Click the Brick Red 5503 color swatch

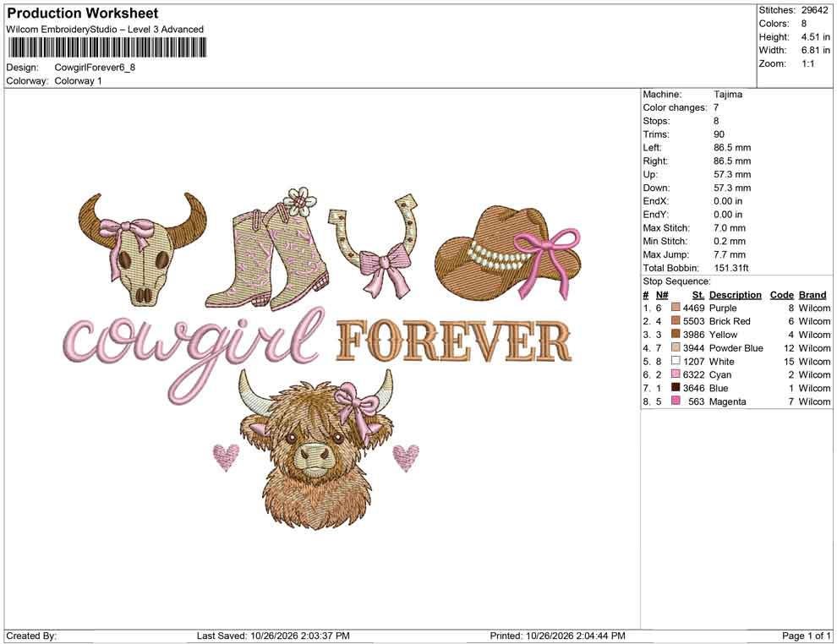[x=676, y=320]
